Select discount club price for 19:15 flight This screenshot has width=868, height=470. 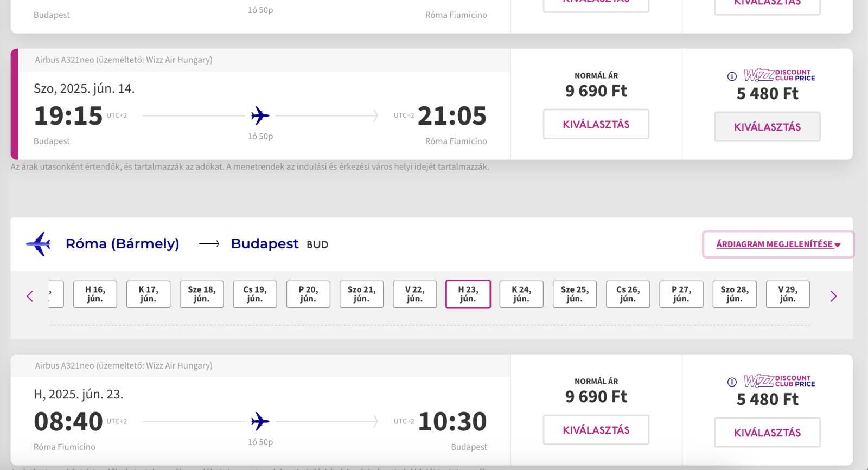767,127
